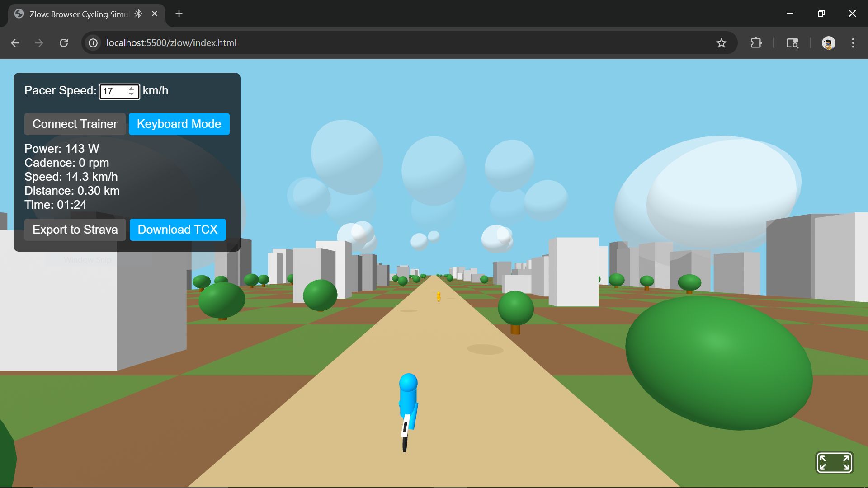This screenshot has height=488, width=868.
Task: Click the browser forward arrow
Action: [39, 43]
